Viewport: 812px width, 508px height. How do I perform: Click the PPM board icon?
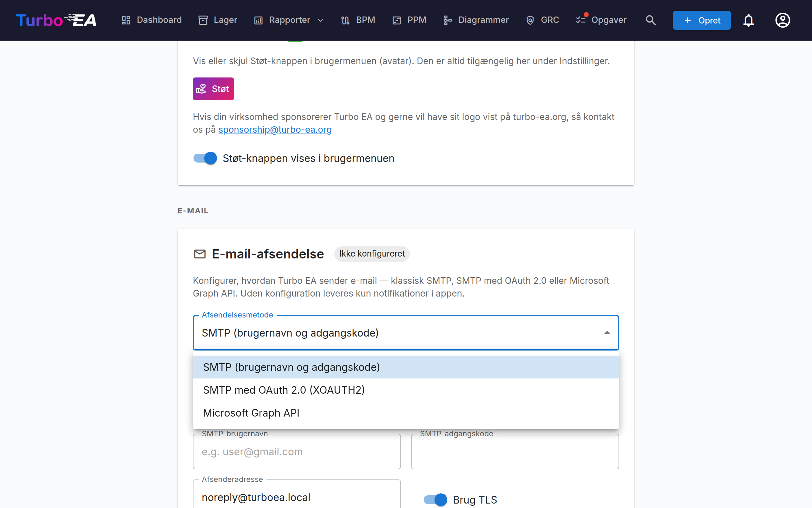396,20
